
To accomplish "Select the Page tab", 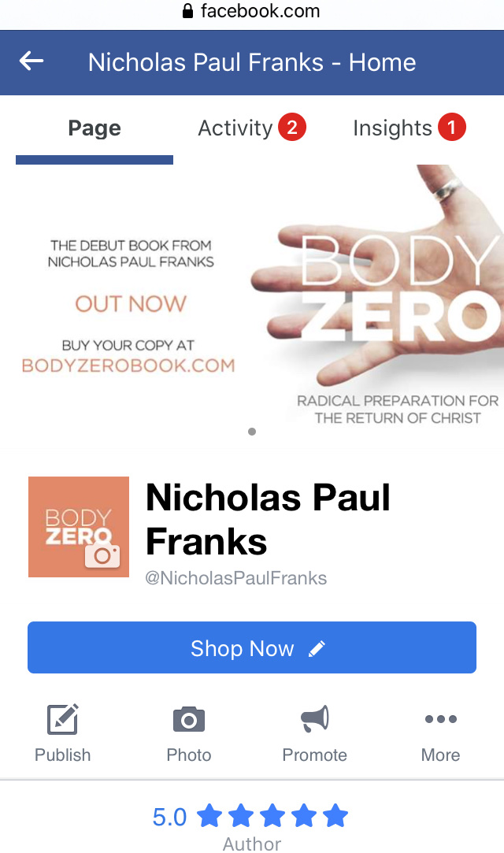I will pyautogui.click(x=94, y=128).
